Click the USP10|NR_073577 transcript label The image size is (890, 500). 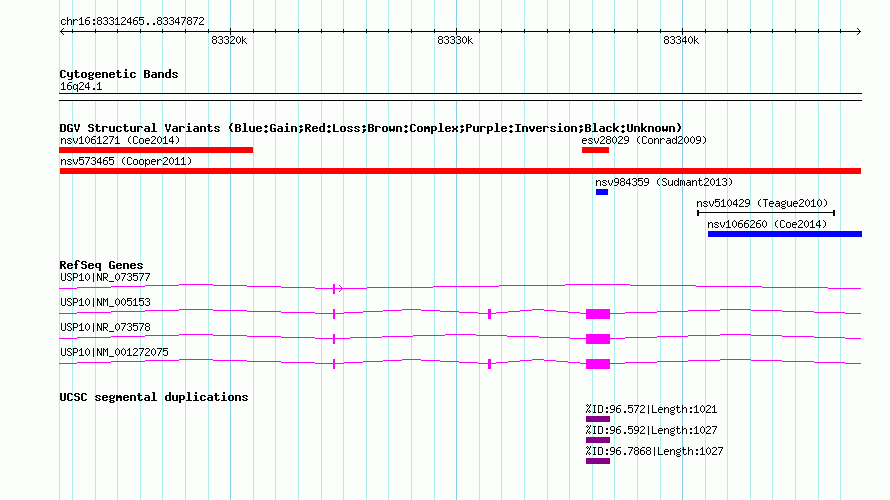pos(105,278)
